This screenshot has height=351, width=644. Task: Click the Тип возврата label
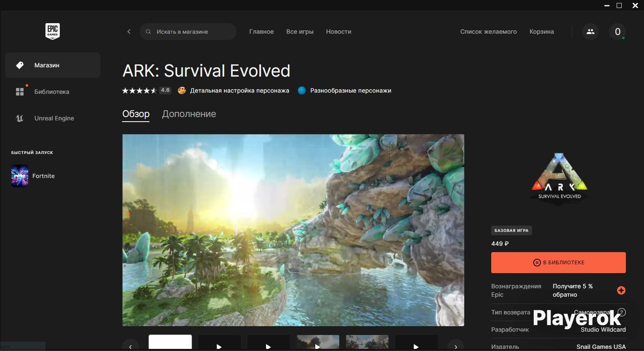(511, 312)
